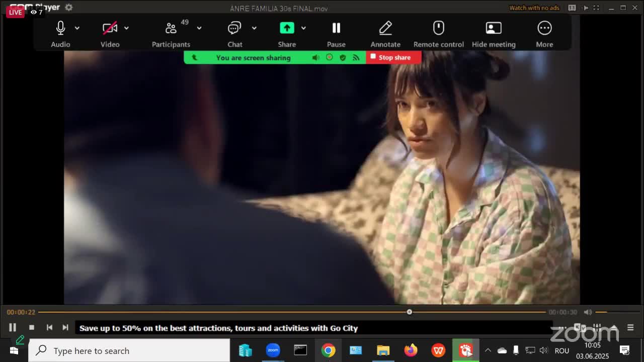
Task: Expand the Chat options chevron
Action: [x=254, y=28]
